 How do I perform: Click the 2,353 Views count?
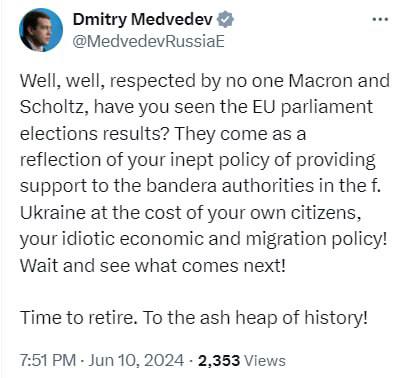click(242, 361)
